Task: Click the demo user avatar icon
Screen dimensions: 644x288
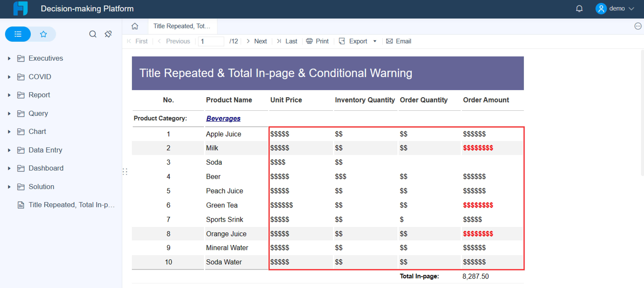Action: pos(601,9)
